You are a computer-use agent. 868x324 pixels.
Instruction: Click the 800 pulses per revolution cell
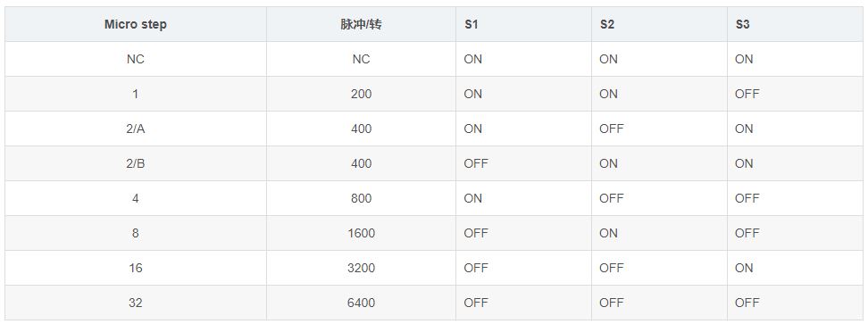coord(361,198)
